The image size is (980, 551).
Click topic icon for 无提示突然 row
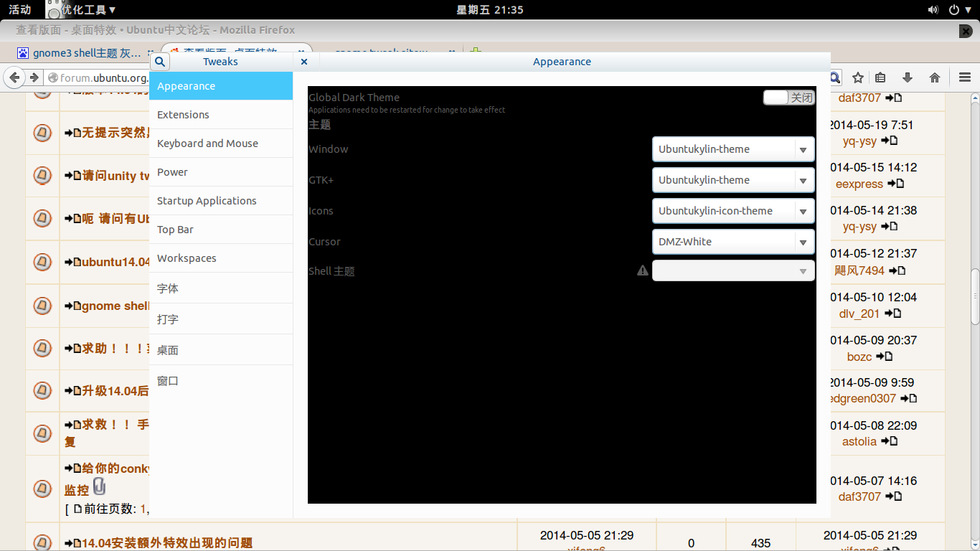coord(42,133)
